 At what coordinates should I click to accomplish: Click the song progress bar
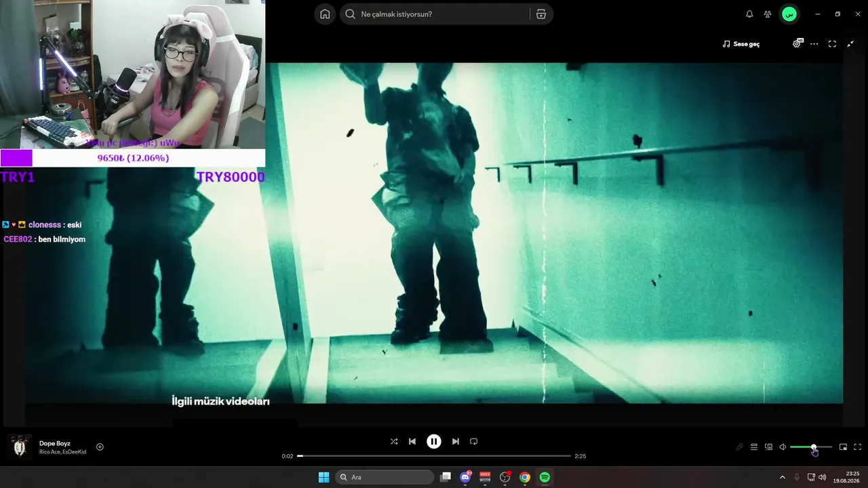point(434,456)
